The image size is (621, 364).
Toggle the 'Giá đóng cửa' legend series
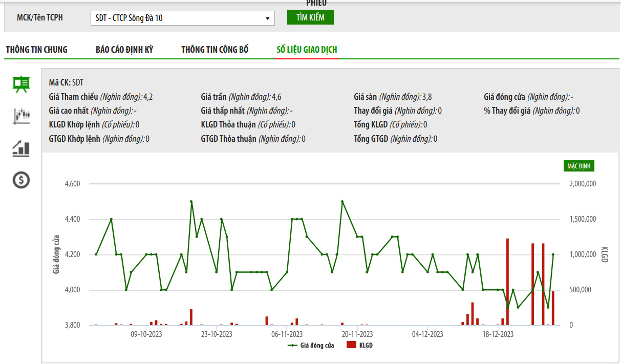tap(311, 346)
